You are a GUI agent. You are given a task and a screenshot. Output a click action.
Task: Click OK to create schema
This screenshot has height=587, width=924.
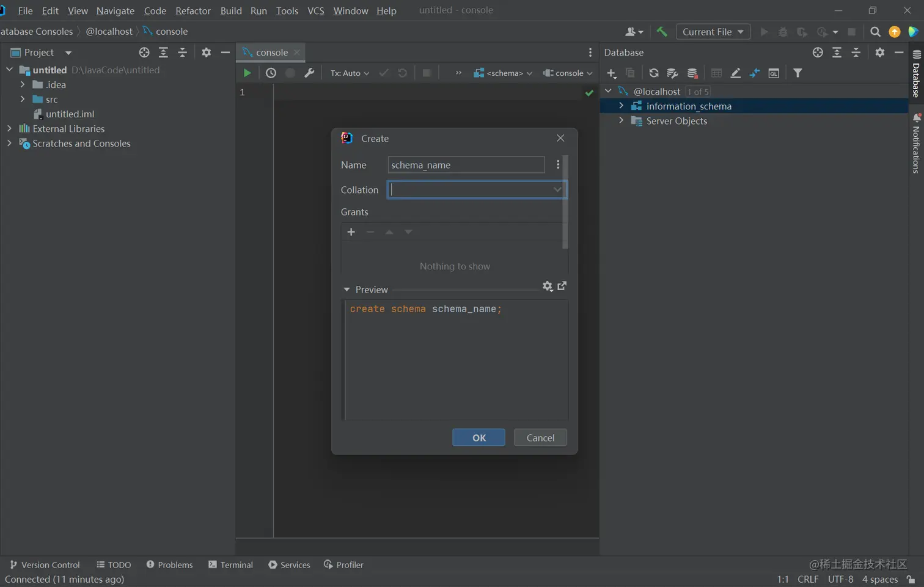coord(479,437)
